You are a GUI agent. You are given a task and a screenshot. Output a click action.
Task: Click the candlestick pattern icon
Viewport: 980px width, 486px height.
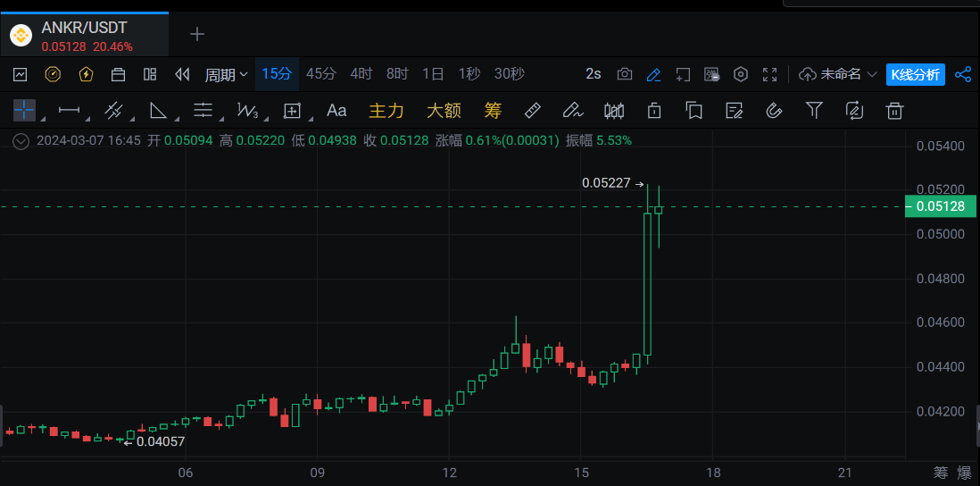pyautogui.click(x=614, y=112)
